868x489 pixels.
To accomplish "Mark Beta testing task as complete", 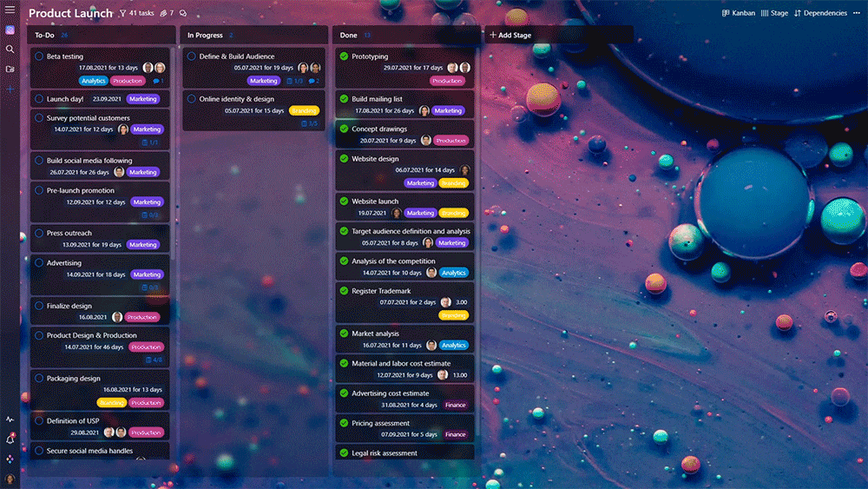I will point(39,56).
